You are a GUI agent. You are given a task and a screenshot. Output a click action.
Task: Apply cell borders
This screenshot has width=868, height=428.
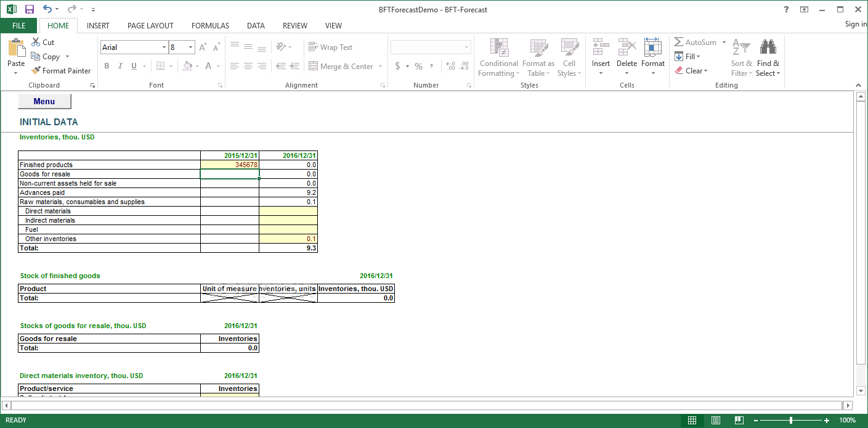click(160, 66)
